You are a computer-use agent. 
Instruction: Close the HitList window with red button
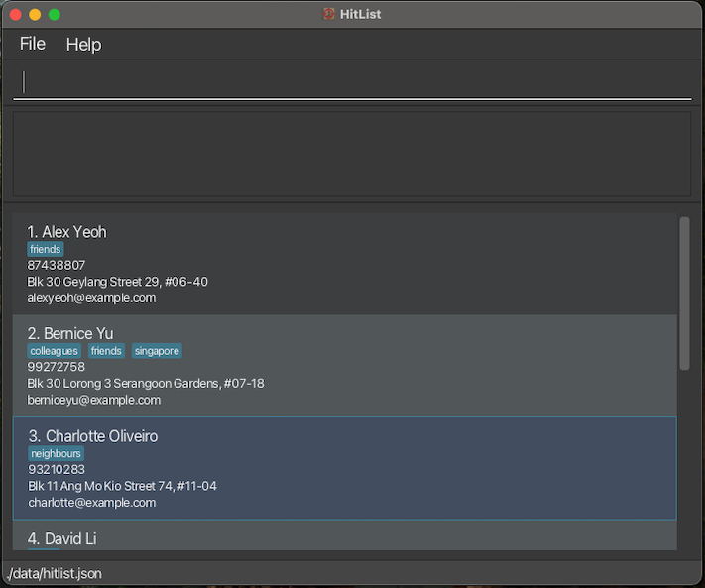[x=15, y=14]
